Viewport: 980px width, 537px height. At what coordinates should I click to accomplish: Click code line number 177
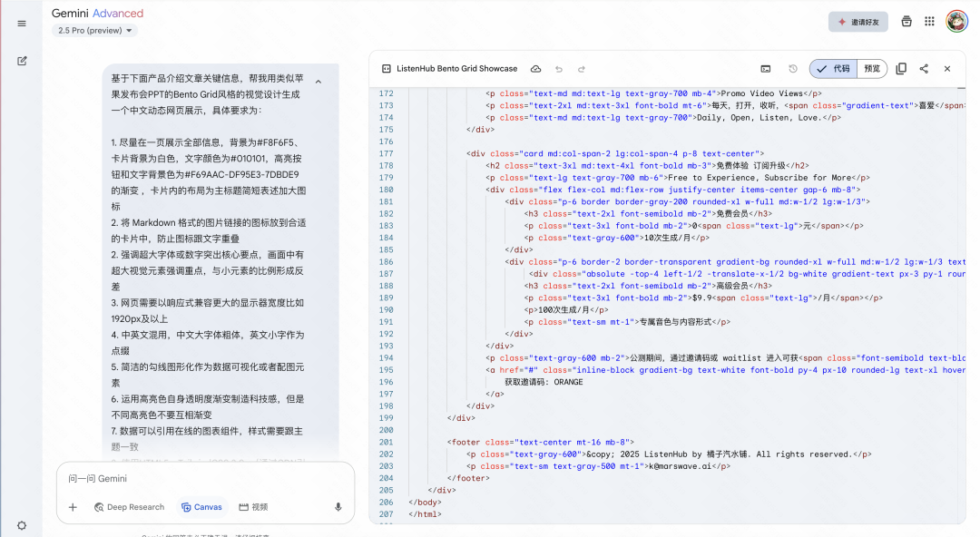pyautogui.click(x=386, y=154)
